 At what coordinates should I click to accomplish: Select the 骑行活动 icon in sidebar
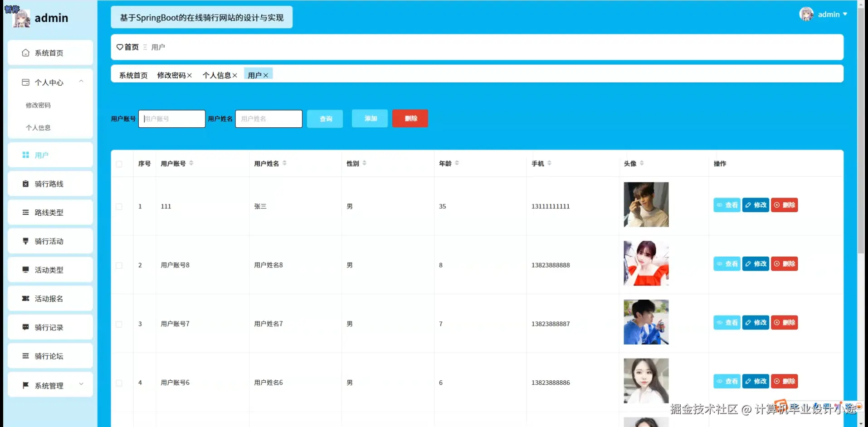coord(25,241)
